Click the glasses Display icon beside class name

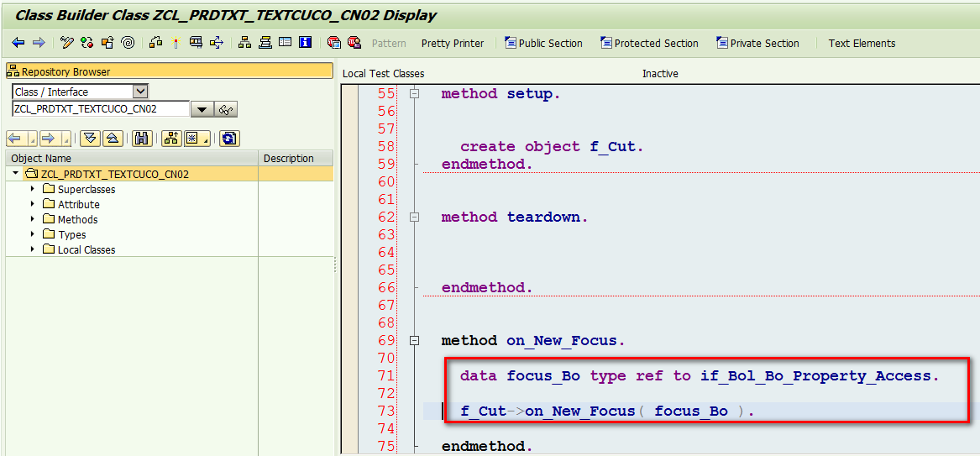pyautogui.click(x=226, y=109)
